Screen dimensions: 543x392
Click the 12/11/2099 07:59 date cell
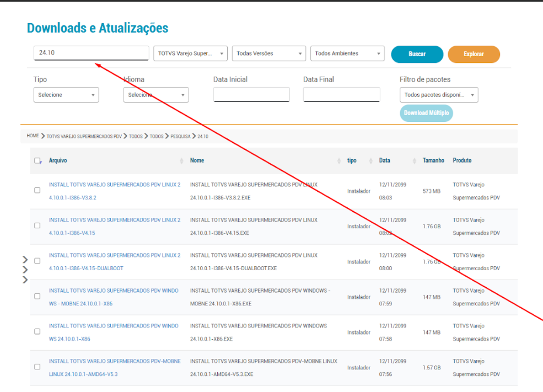point(393,297)
